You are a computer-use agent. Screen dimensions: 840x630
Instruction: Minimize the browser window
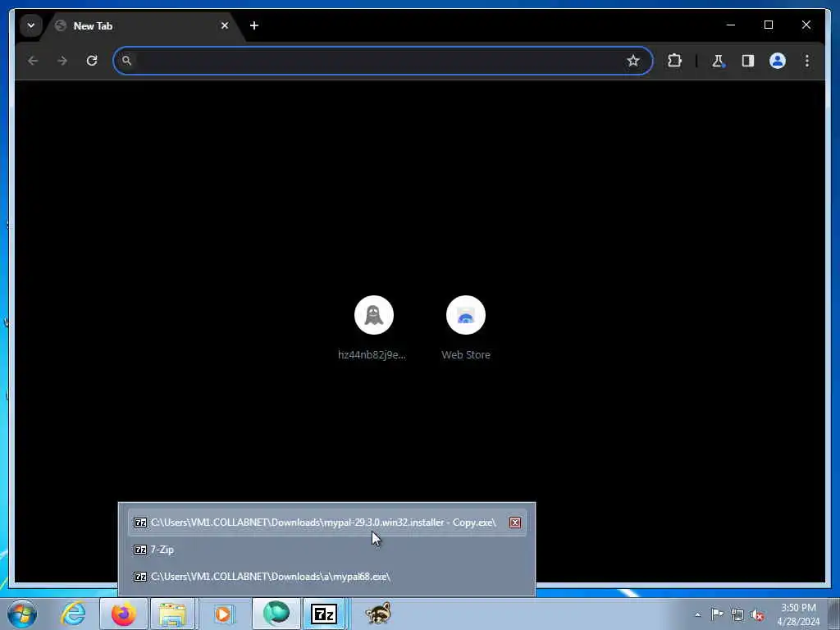pos(731,25)
